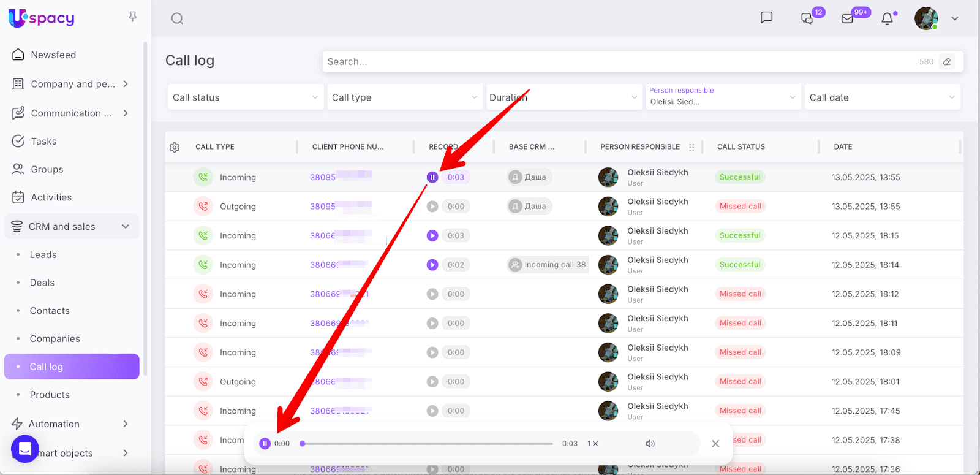The height and width of the screenshot is (475, 980).
Task: Click the search magnifier icon in top bar
Action: coord(177,18)
